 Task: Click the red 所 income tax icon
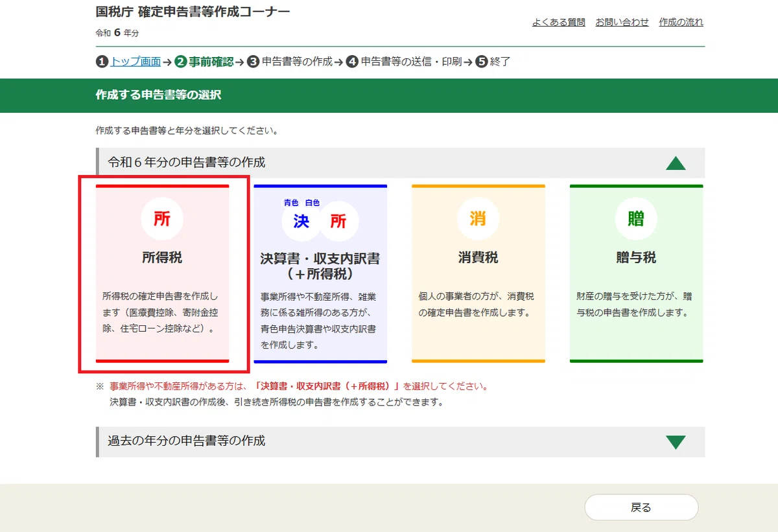[x=162, y=218]
